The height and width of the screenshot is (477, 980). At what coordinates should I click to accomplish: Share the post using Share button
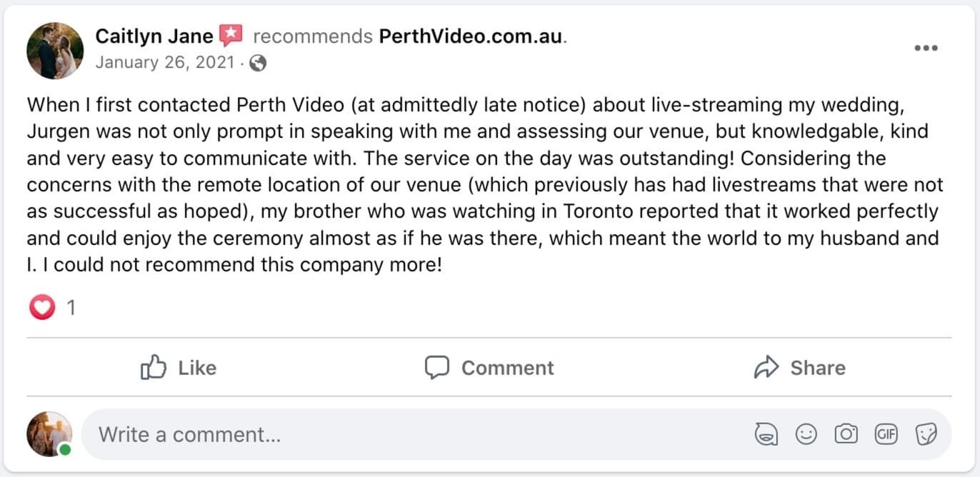[x=800, y=368]
